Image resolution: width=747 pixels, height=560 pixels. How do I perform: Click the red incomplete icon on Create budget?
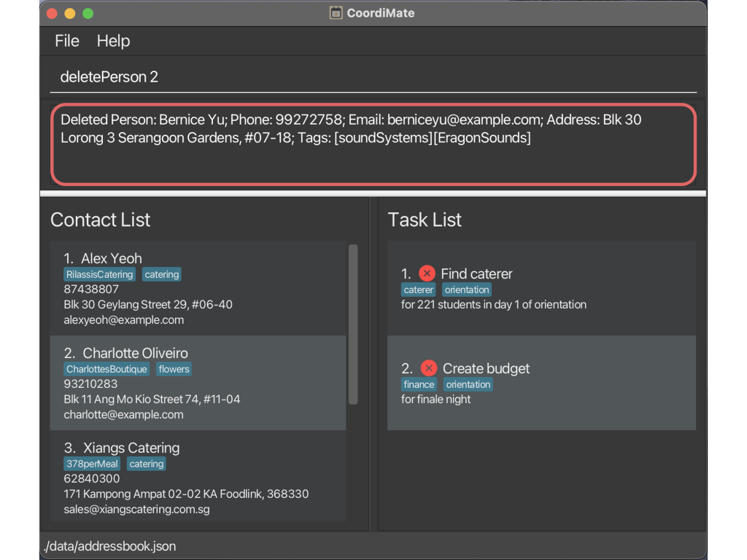429,368
